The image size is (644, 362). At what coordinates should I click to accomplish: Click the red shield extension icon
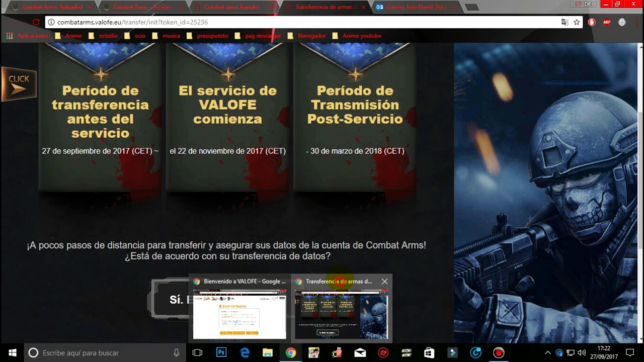(x=592, y=22)
